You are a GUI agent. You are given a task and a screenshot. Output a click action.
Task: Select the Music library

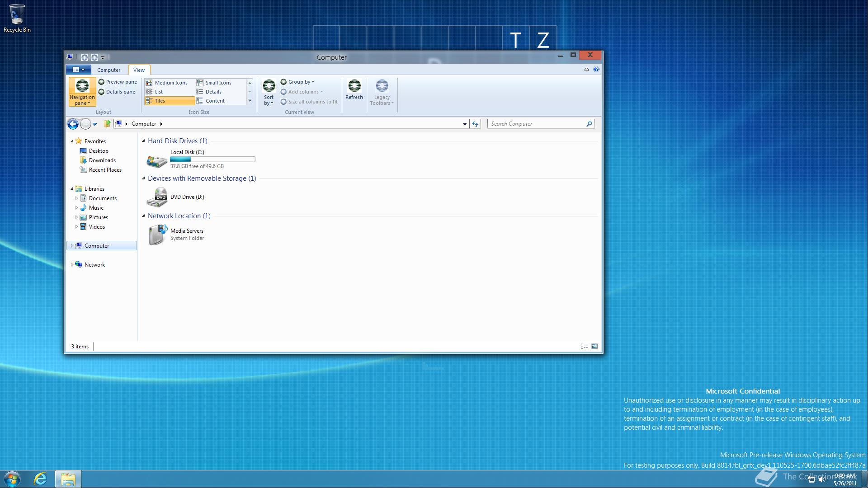pos(96,208)
